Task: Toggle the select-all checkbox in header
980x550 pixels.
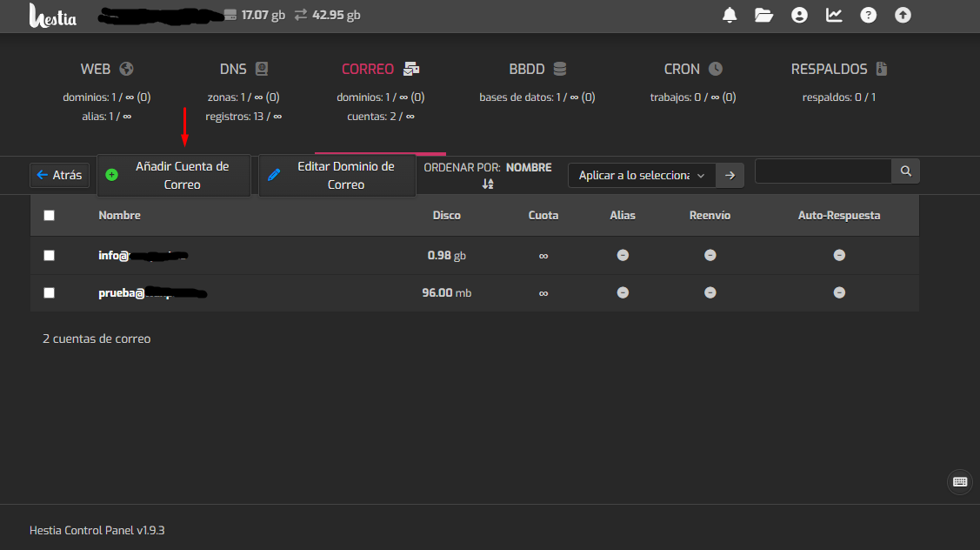Action: (x=50, y=216)
